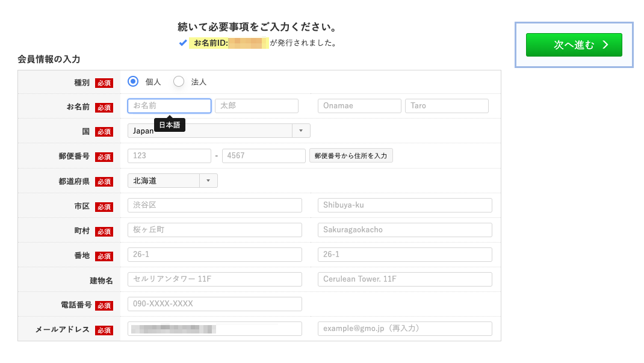Click the 桜ヶ丘町 town input field
Viewport: 644px width, 363px height.
pos(215,230)
